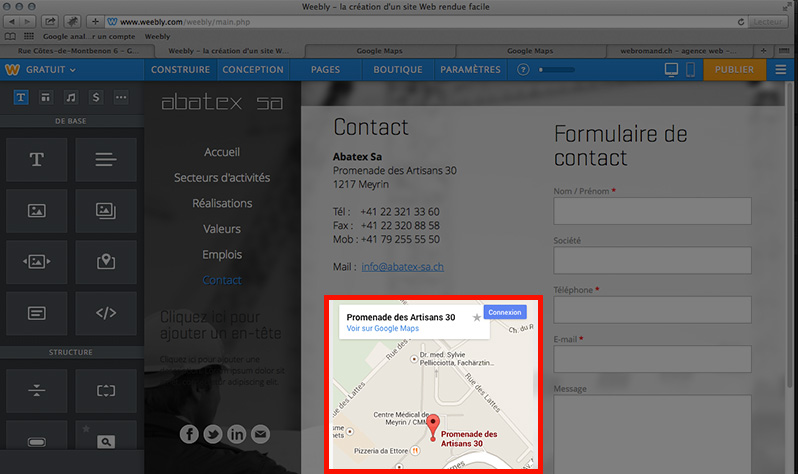Click the orange PUBLIER button

click(735, 70)
